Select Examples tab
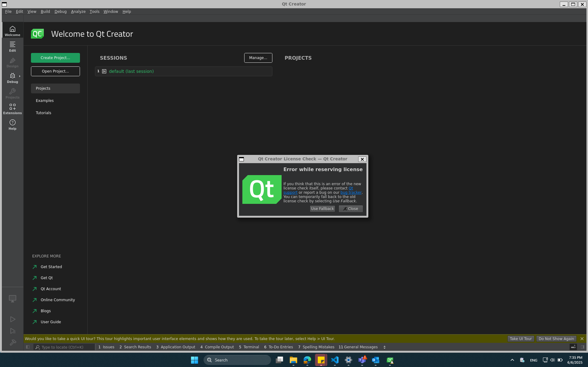588x367 pixels. point(55,101)
